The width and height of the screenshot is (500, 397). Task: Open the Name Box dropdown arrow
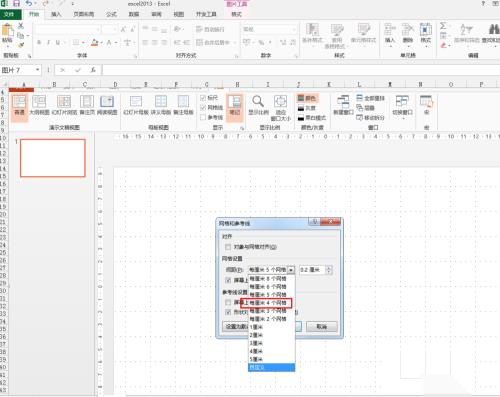[38, 70]
